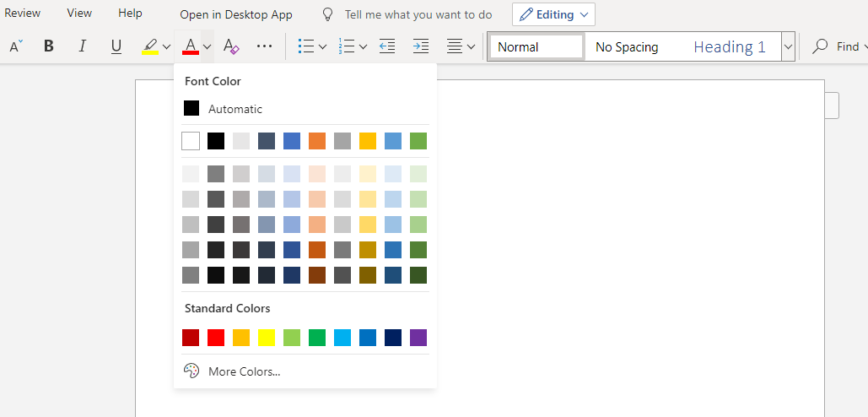Click the Numbering list icon

point(347,46)
